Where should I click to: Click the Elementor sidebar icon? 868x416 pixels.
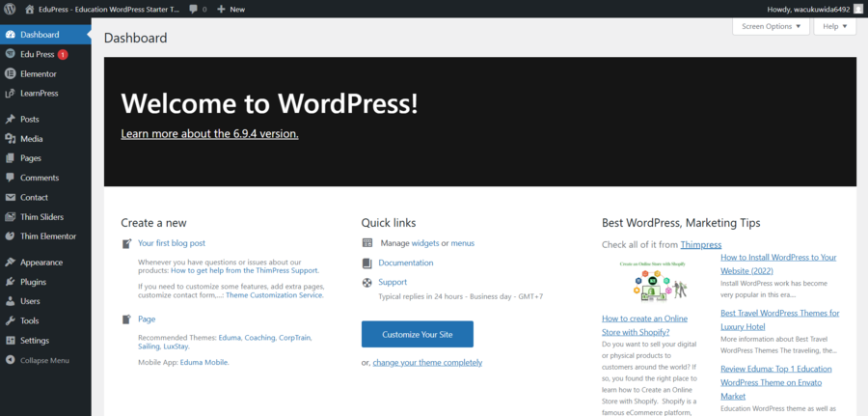[10, 73]
